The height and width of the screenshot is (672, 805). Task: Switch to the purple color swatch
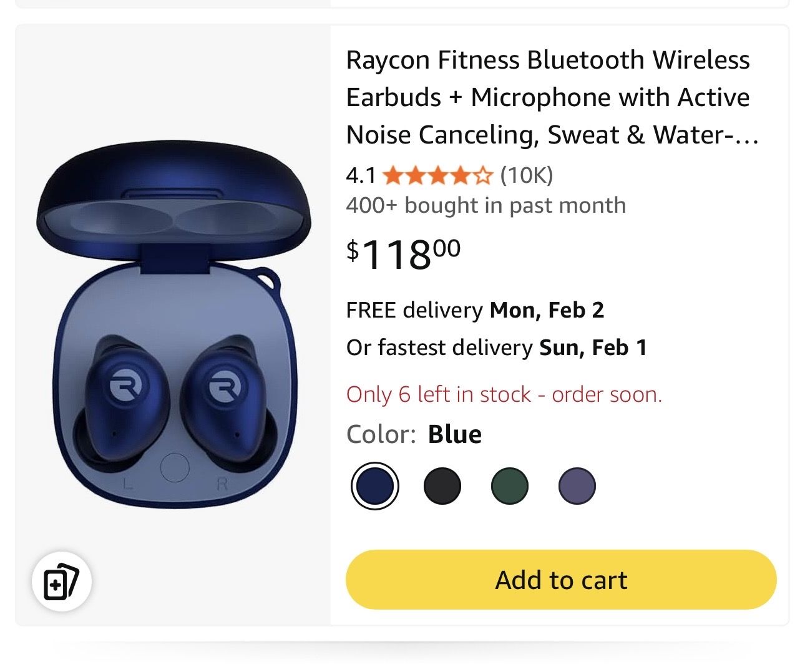pyautogui.click(x=577, y=486)
